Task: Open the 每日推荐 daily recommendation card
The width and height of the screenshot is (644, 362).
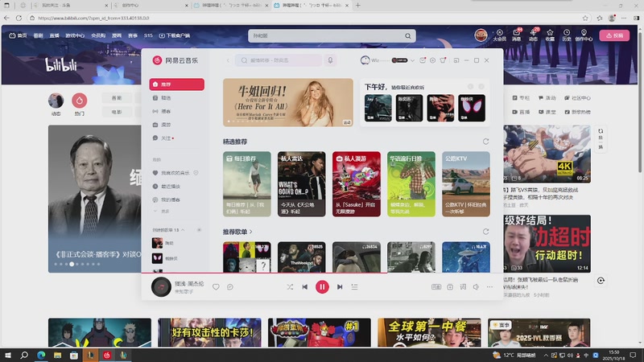Action: [247, 184]
